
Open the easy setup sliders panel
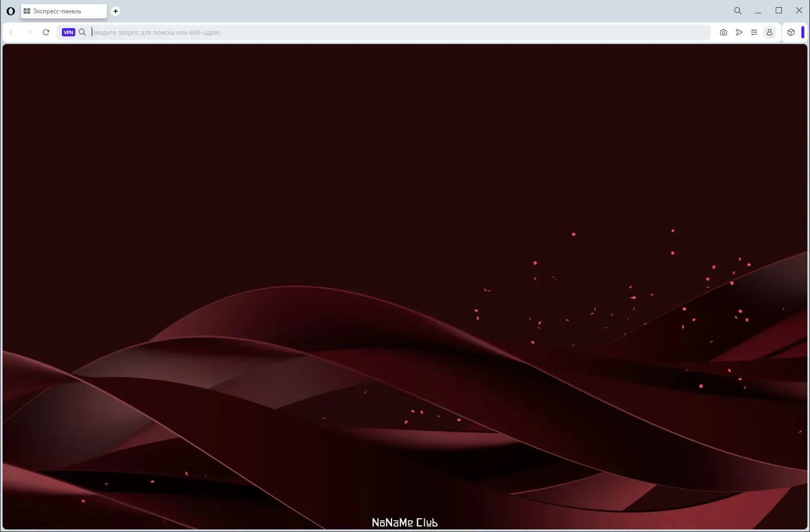[x=754, y=32]
